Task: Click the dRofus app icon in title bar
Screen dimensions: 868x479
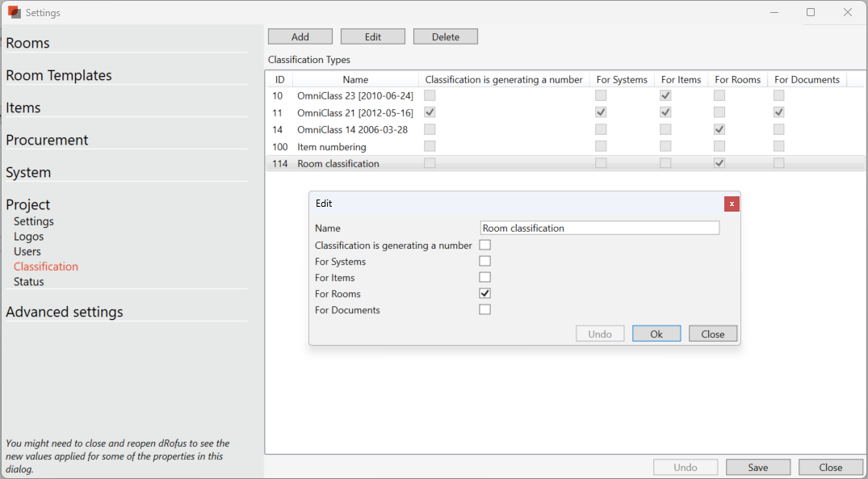Action: coord(14,12)
